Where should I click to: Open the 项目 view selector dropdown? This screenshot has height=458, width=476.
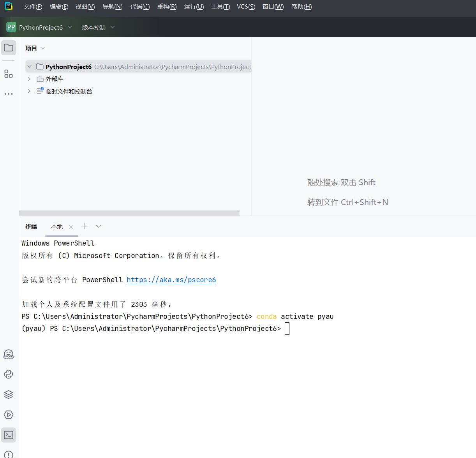click(35, 48)
